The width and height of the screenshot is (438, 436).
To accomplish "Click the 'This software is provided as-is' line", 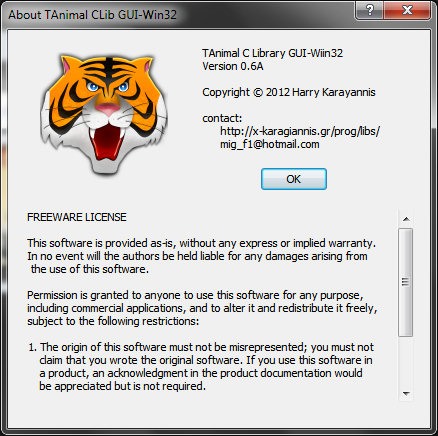I will (201, 243).
